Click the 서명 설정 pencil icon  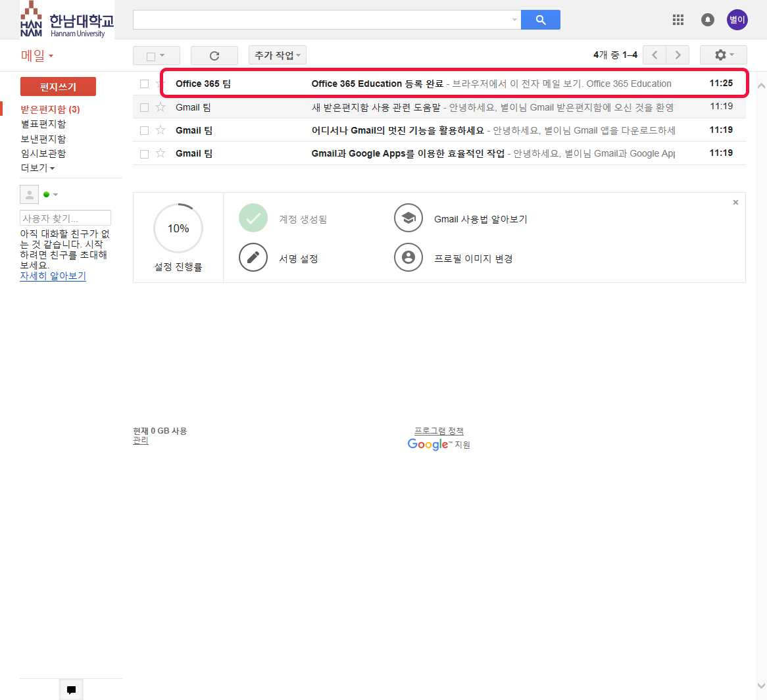click(253, 257)
